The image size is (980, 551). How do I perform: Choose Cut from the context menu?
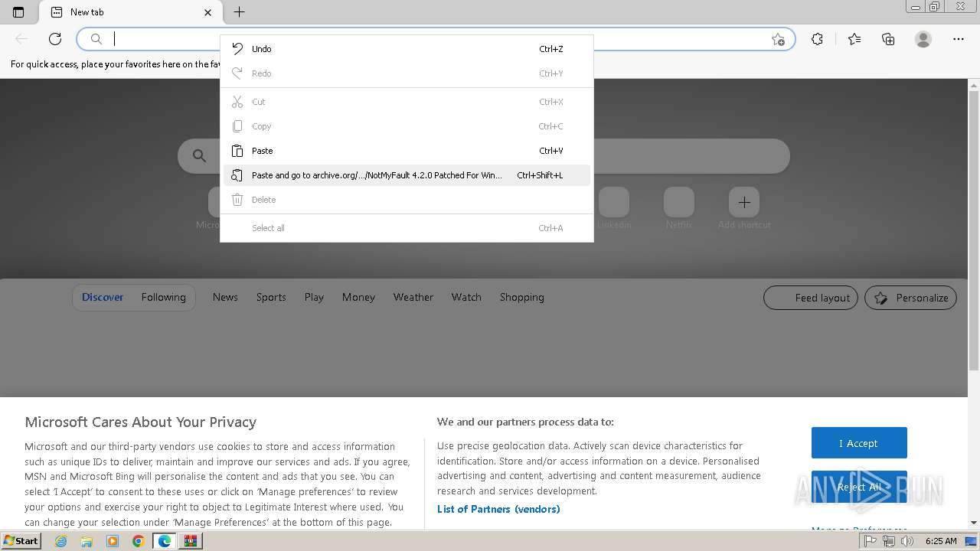[407, 102]
